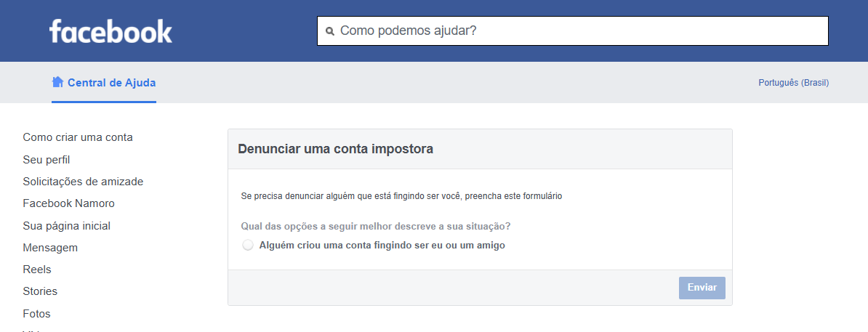
Task: Open the Central de Ajuda tab
Action: [104, 83]
